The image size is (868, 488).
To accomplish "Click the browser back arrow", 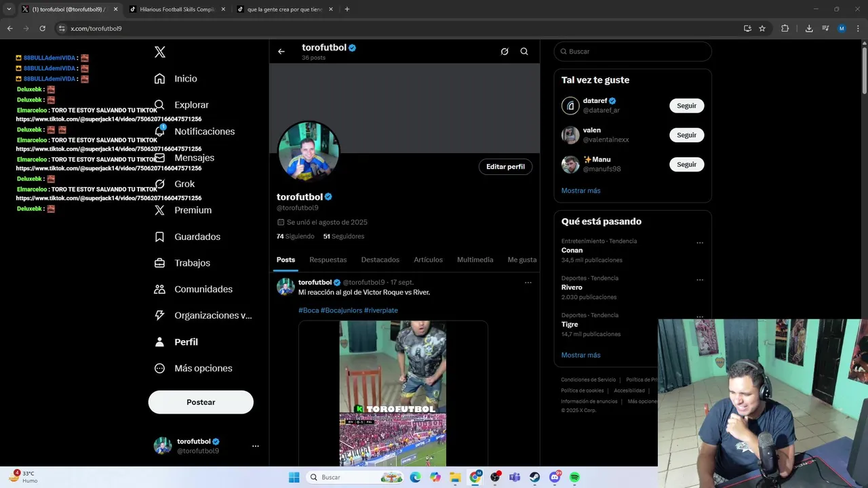I will [9, 28].
